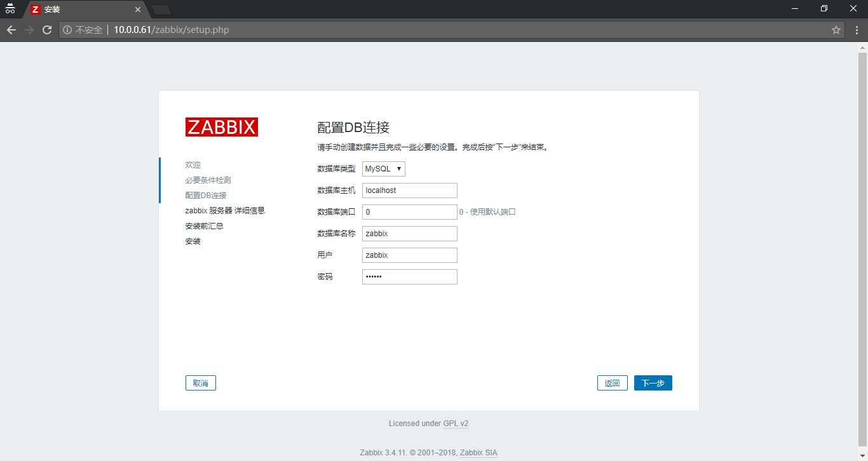Image resolution: width=868 pixels, height=461 pixels.
Task: Click the browser back arrow
Action: pos(11,30)
